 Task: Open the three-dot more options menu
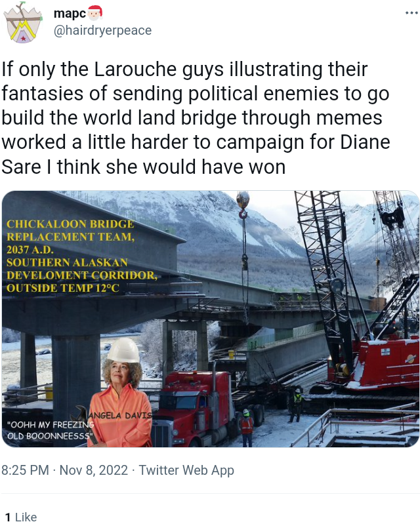[x=411, y=13]
